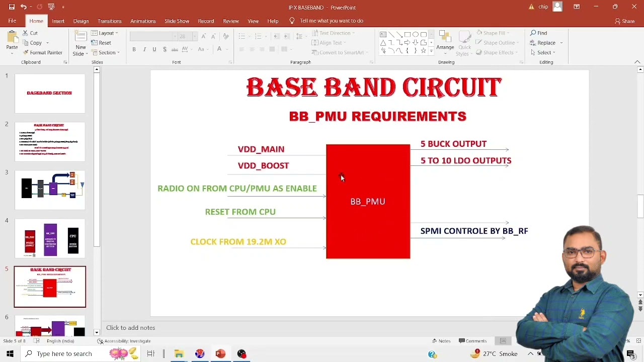Open the Review tab
The width and height of the screenshot is (644, 362).
pos(231,21)
